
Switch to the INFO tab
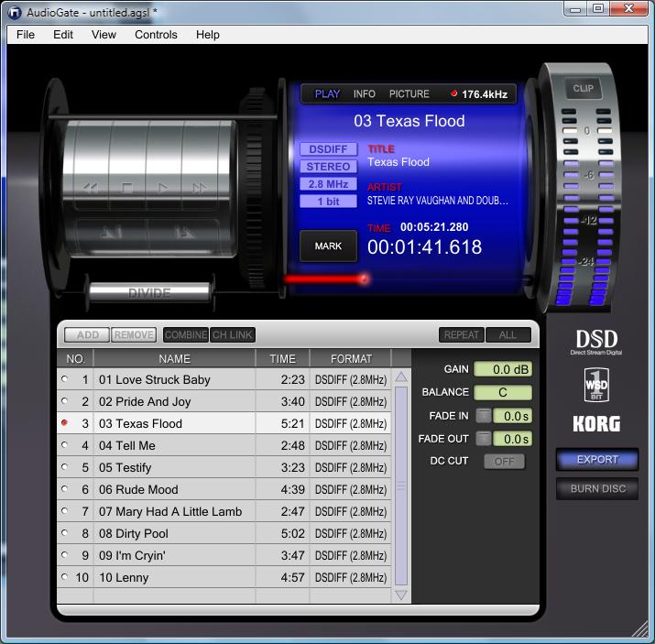pos(365,94)
